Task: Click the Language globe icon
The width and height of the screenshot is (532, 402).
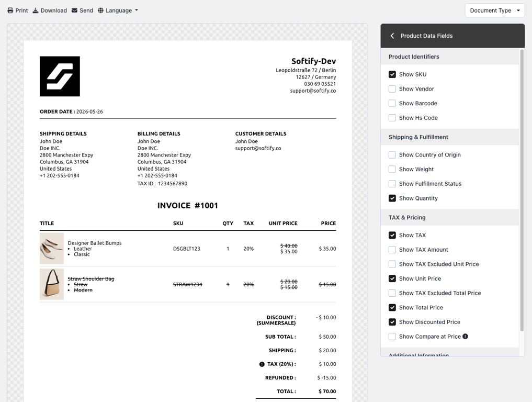Action: coord(101,10)
